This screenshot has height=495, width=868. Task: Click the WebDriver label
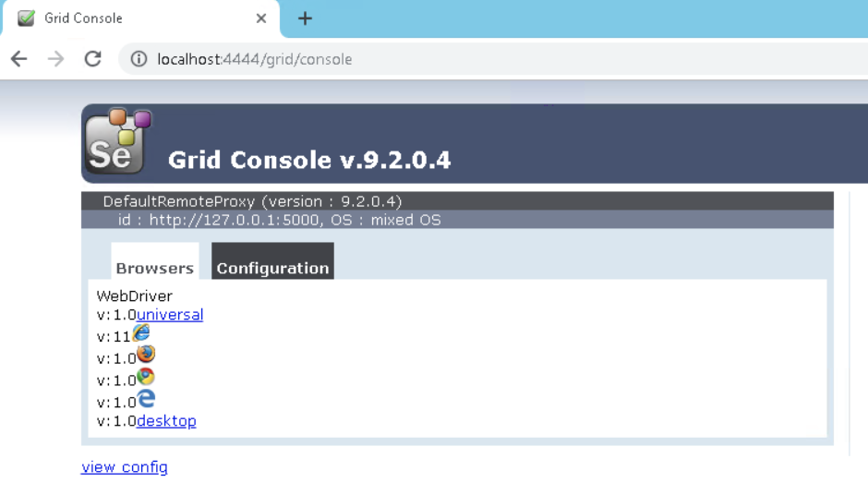[135, 296]
